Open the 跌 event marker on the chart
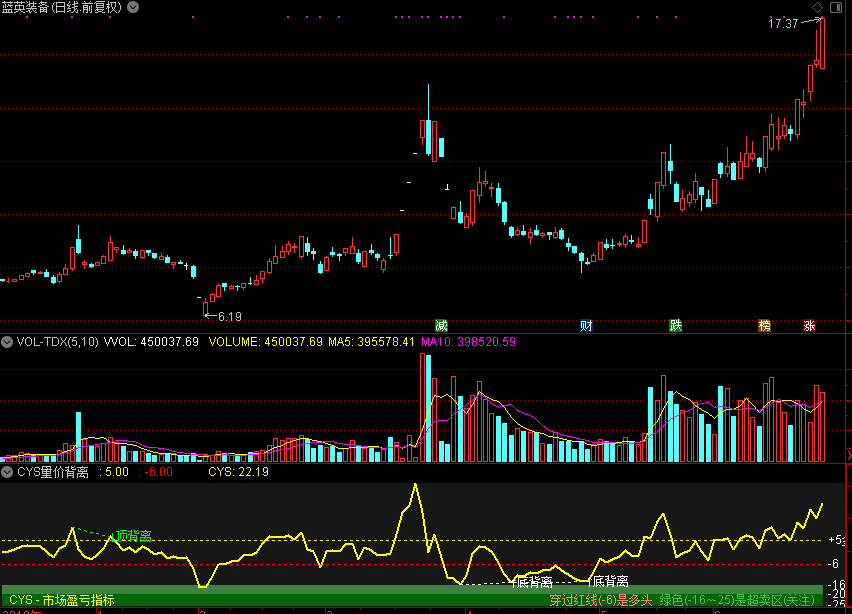The image size is (852, 614). click(675, 325)
